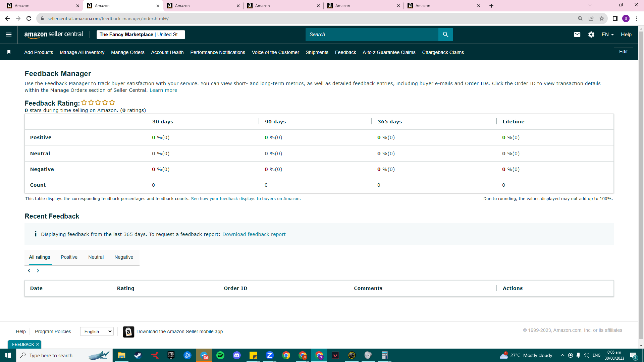644x362 pixels.
Task: Click the Amazon Seller app icon
Action: point(128,332)
